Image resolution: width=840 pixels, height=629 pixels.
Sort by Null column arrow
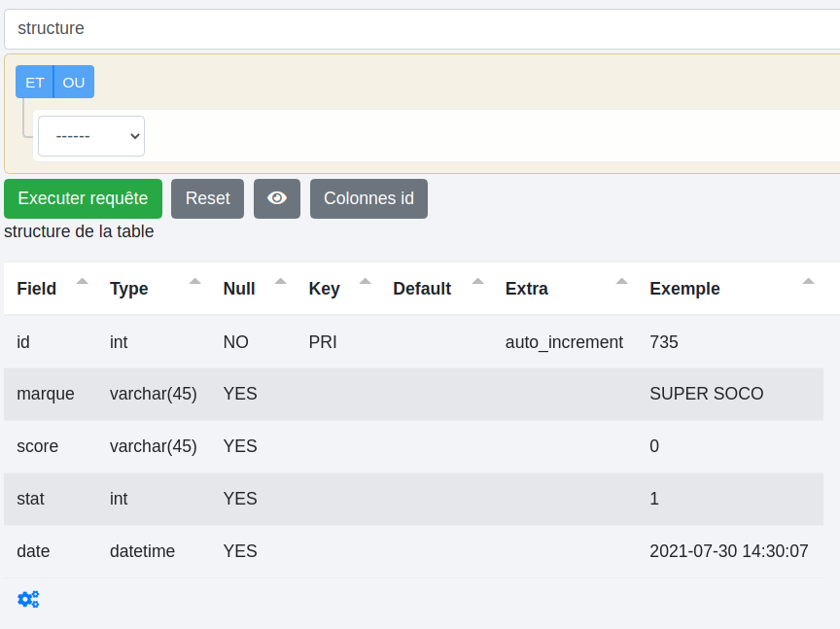[x=281, y=282]
